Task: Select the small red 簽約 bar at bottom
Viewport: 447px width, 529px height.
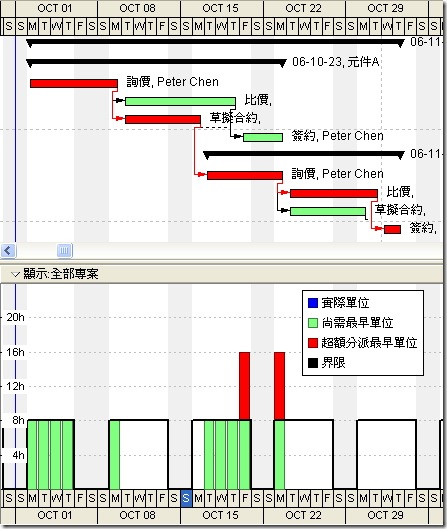Action: pos(392,229)
